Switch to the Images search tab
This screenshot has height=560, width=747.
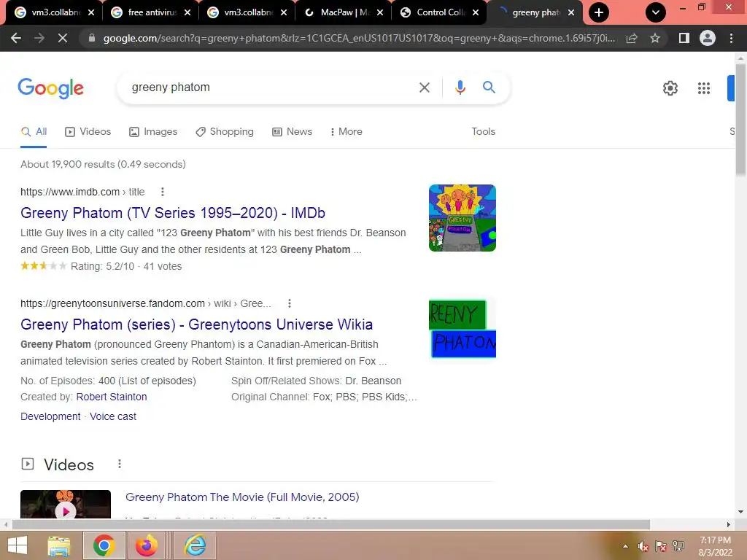pyautogui.click(x=153, y=132)
